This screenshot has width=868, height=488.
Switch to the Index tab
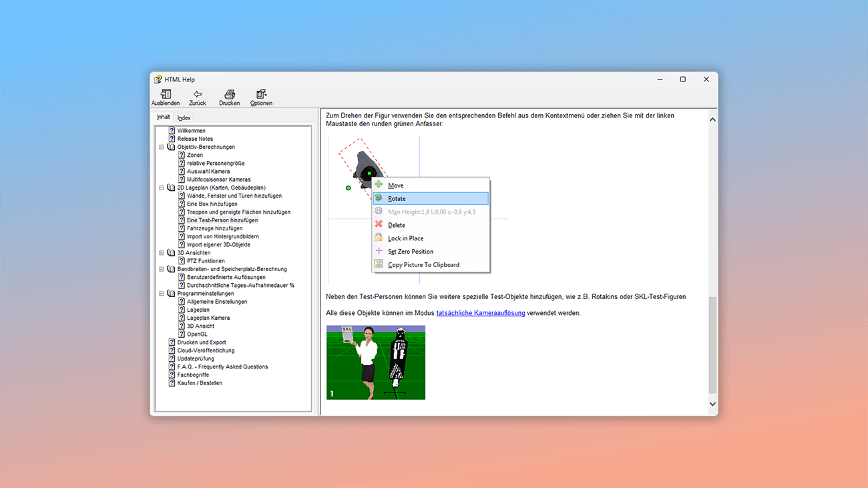pos(184,118)
